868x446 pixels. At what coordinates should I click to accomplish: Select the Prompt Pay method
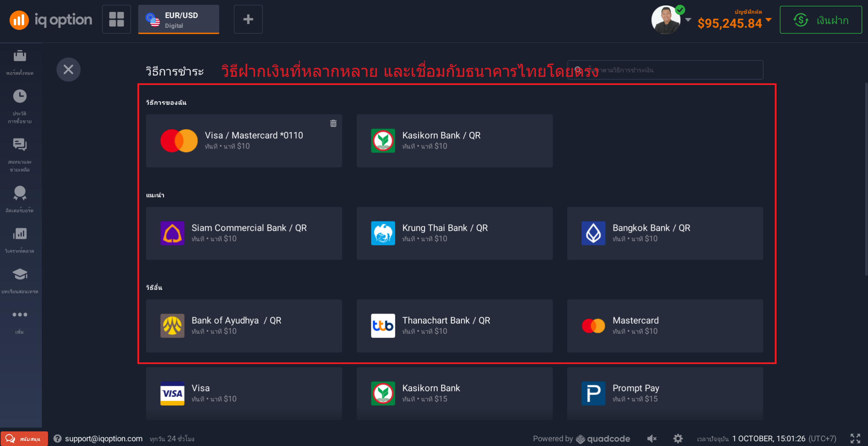665,393
